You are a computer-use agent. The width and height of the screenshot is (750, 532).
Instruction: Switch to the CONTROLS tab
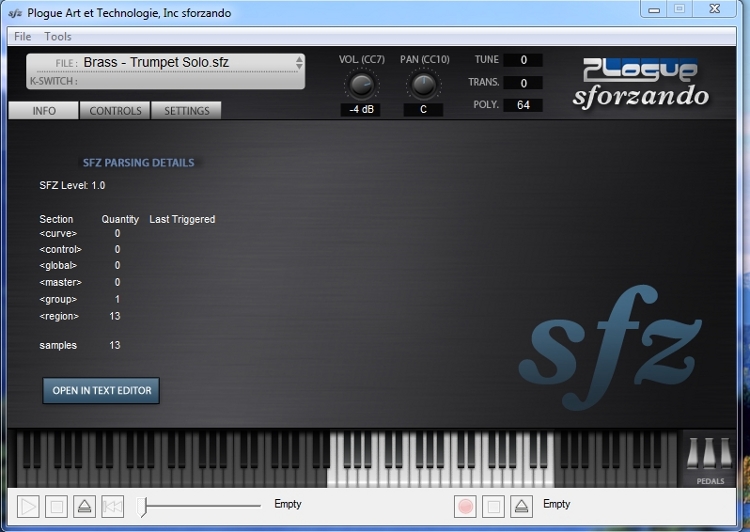coord(115,111)
